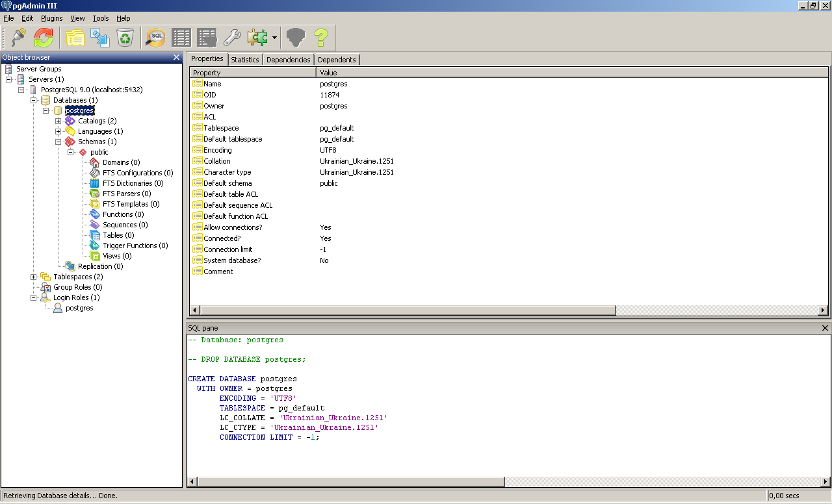
Task: Click the System database? property row
Action: coord(509,260)
